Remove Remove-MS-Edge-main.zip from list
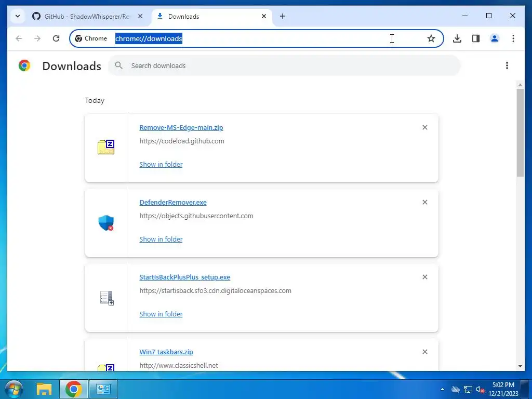 424,127
